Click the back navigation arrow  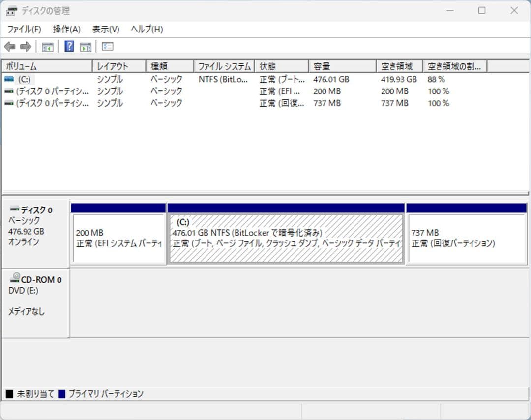[x=10, y=47]
